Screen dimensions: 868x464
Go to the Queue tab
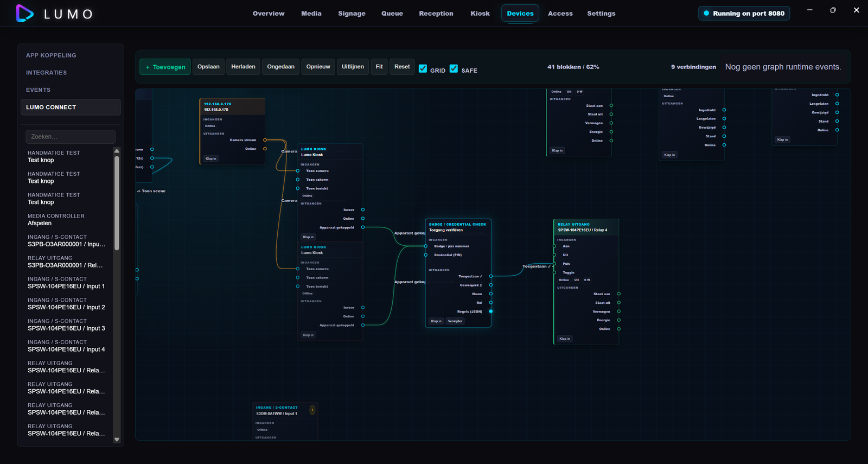pyautogui.click(x=392, y=14)
